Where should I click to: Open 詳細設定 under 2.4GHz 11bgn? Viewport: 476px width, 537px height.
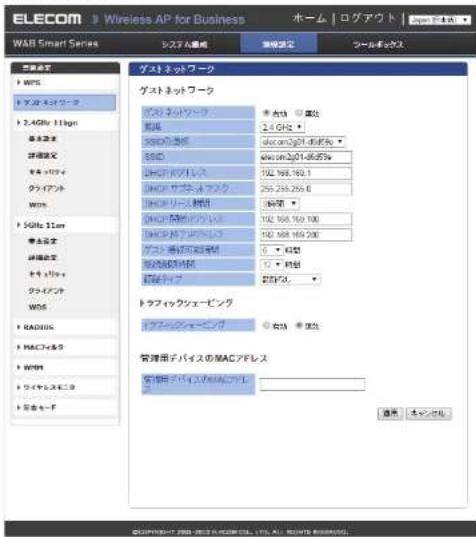coord(43,156)
